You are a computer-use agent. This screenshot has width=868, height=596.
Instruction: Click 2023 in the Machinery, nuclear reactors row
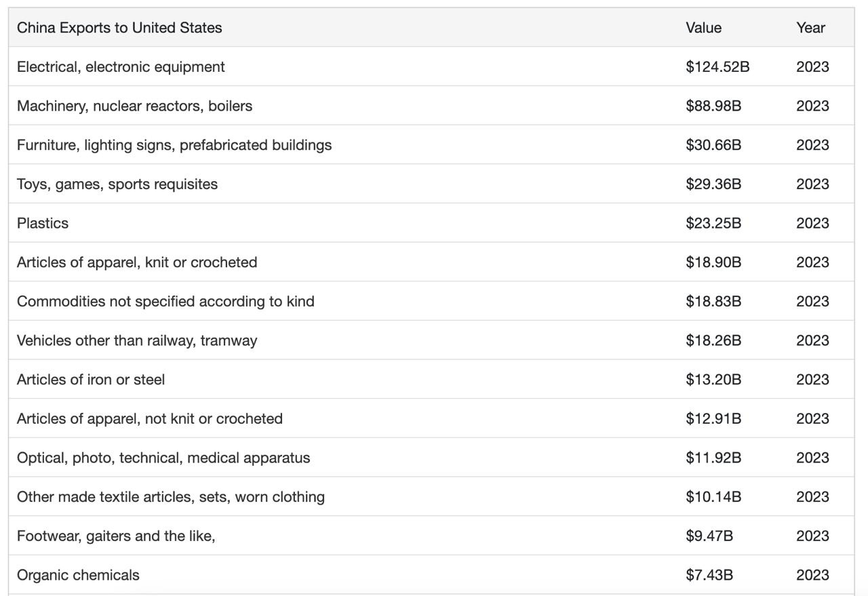click(x=812, y=106)
